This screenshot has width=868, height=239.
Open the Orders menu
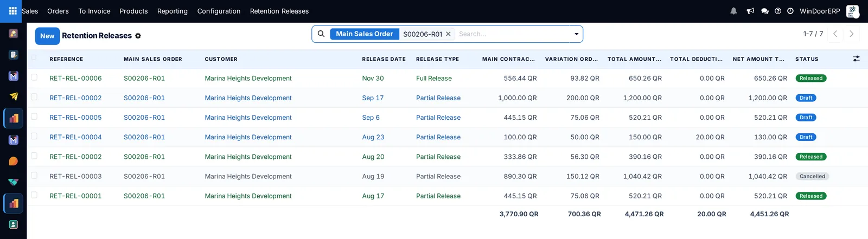coord(58,11)
